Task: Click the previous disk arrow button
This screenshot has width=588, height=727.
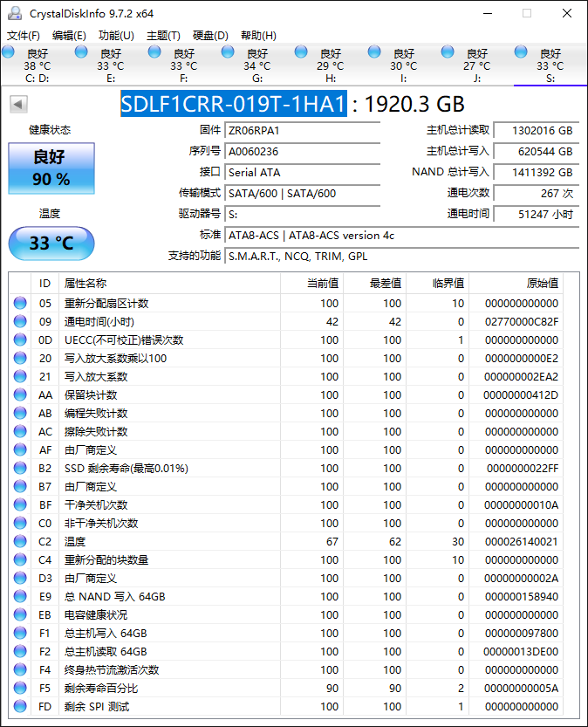Action: (x=18, y=105)
